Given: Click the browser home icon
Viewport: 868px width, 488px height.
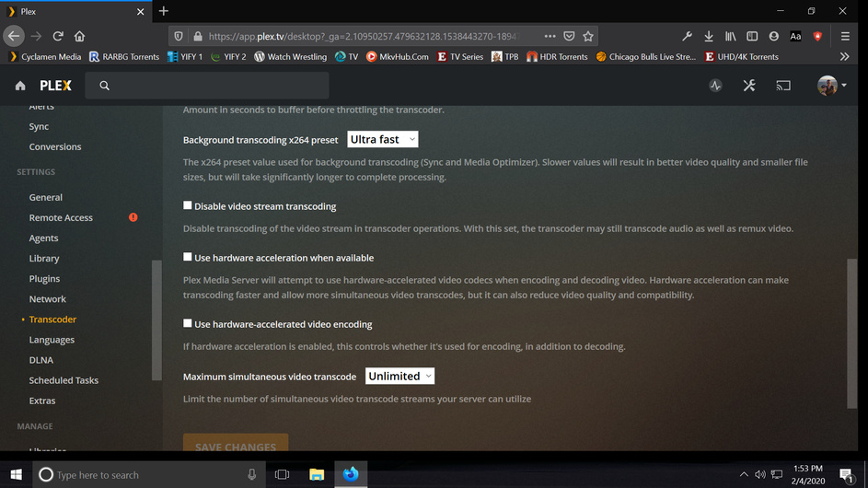Looking at the screenshot, I should (80, 36).
